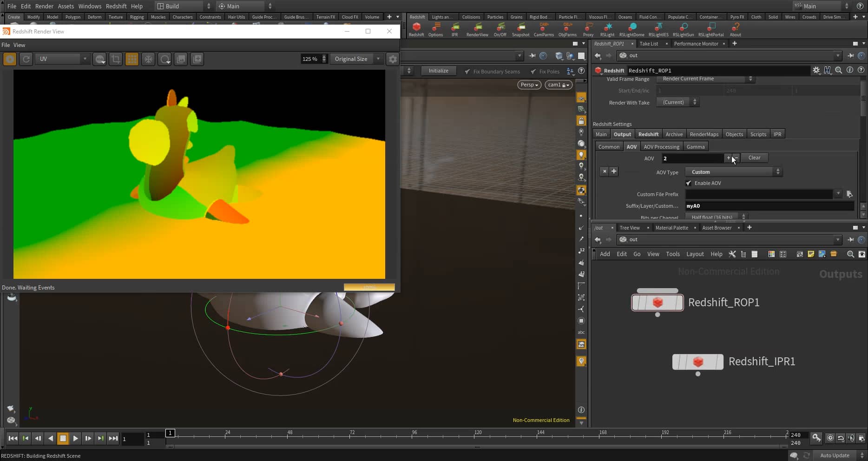Switch to the AOV Processing tab
The width and height of the screenshot is (868, 461).
[x=662, y=146]
